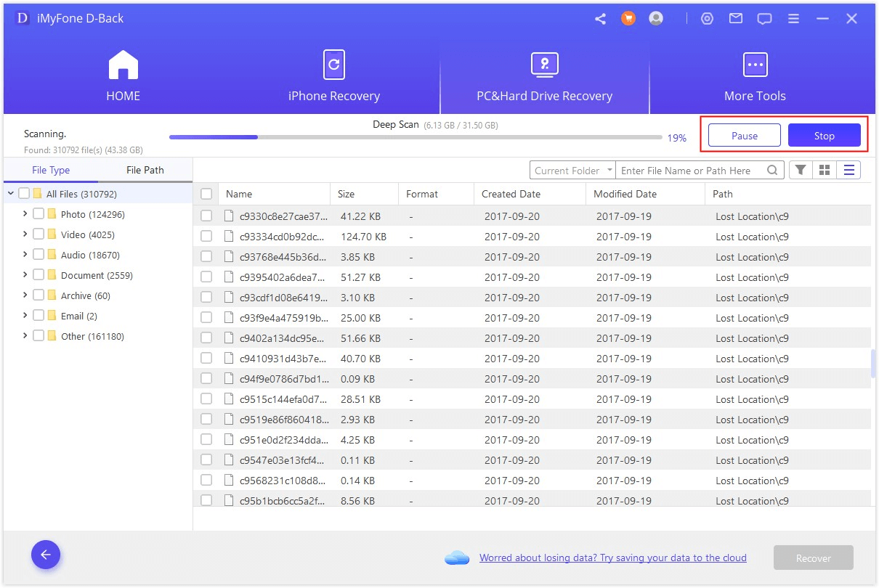
Task: Click the Recover button
Action: [x=814, y=558]
